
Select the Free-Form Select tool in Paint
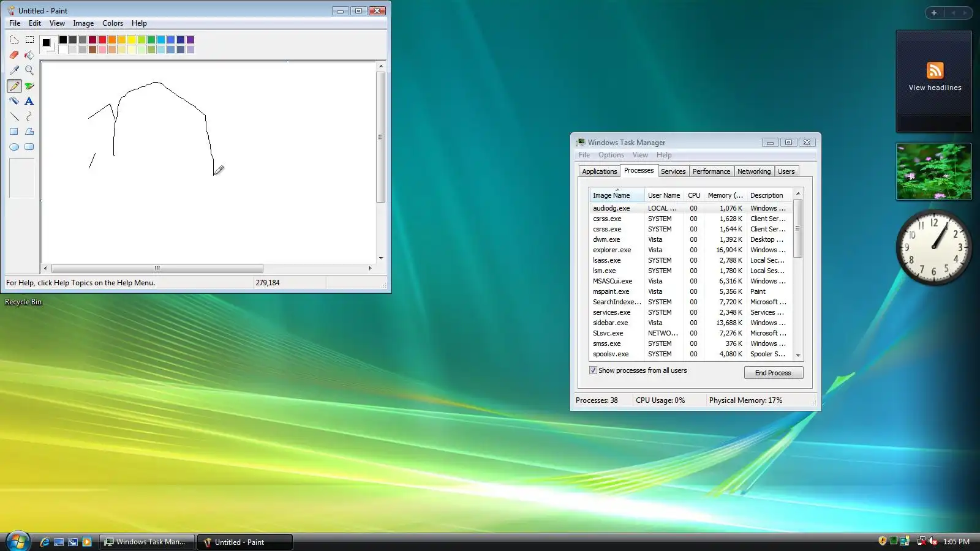coord(14,40)
